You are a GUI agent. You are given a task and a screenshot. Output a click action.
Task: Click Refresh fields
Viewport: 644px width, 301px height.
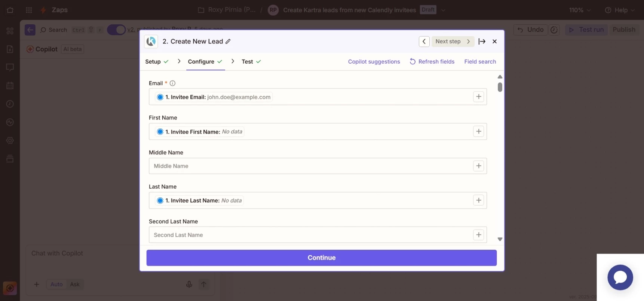pos(432,61)
